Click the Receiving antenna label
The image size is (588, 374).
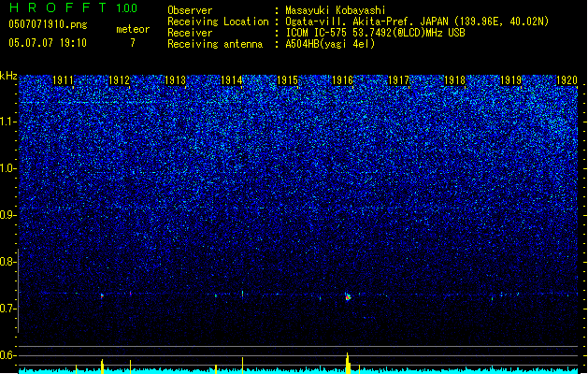point(215,44)
